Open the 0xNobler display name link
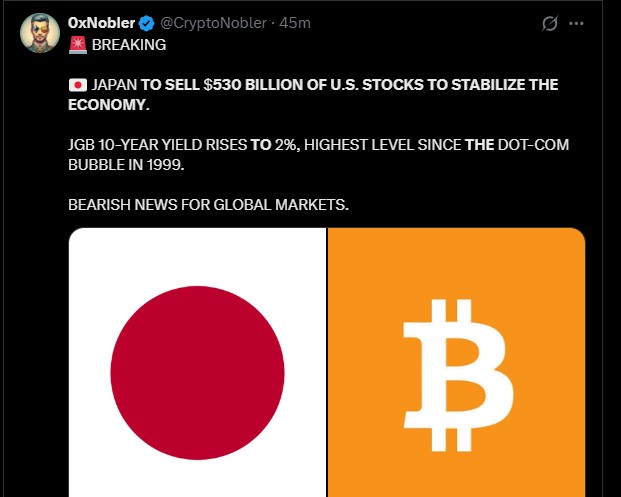621x497 pixels. coord(101,23)
